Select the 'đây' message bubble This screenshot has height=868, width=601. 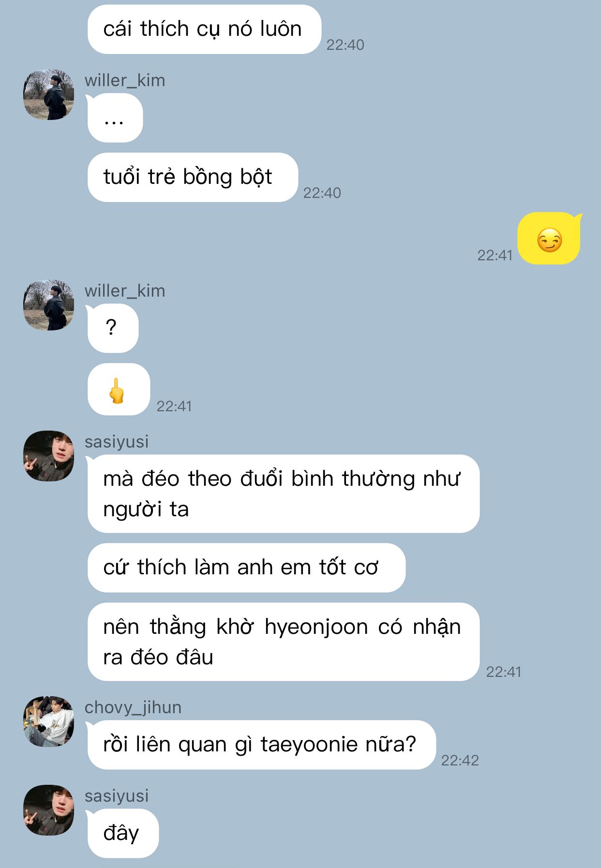click(x=122, y=834)
